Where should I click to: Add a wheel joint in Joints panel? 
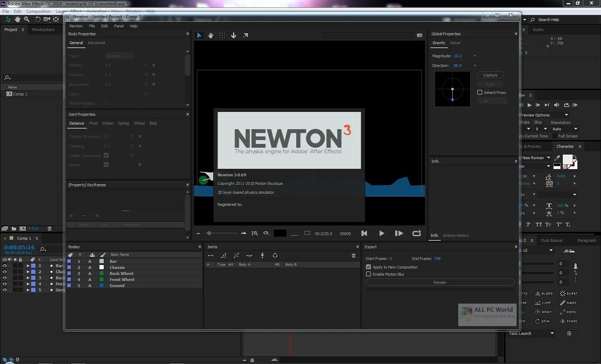(262, 255)
